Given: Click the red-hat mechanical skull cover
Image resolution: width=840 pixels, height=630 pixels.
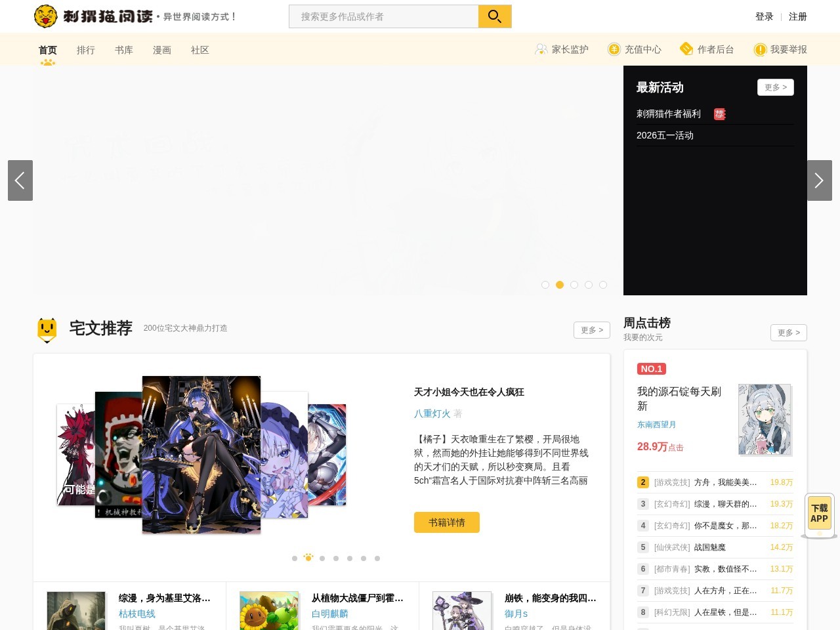Looking at the screenshot, I should tap(119, 454).
